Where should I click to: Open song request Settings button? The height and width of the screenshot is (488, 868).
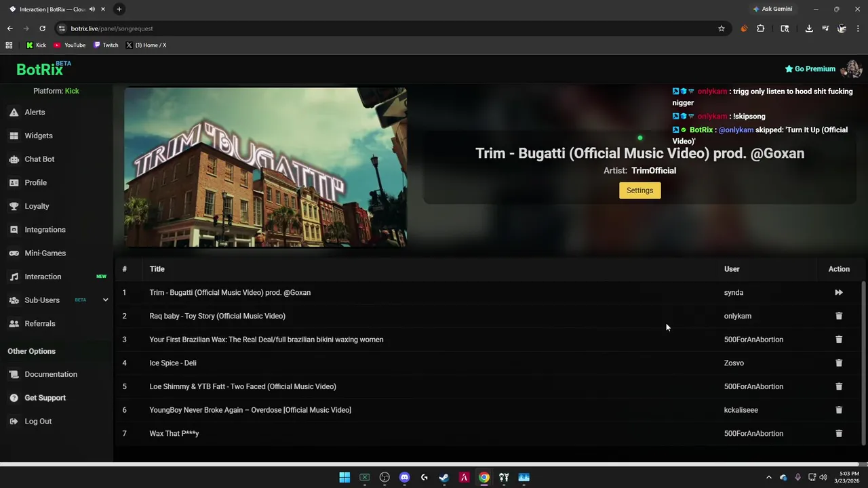(639, 190)
